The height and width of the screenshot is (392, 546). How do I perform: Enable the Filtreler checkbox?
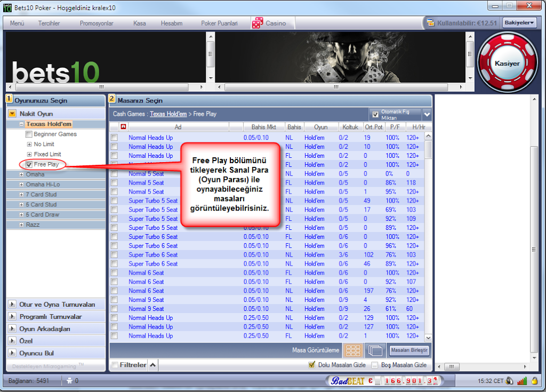coord(115,365)
